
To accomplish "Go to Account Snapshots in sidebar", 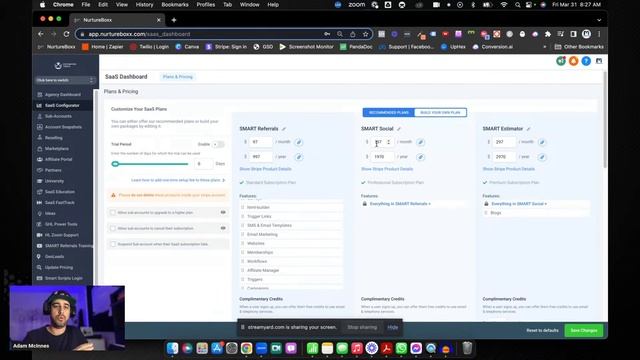I will point(63,127).
